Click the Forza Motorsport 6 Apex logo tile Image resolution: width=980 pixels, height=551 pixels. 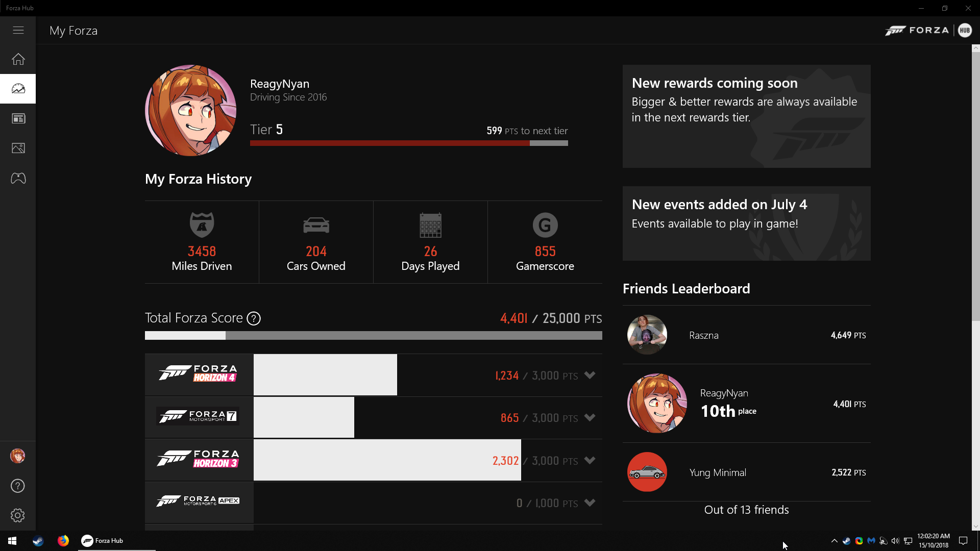199,502
